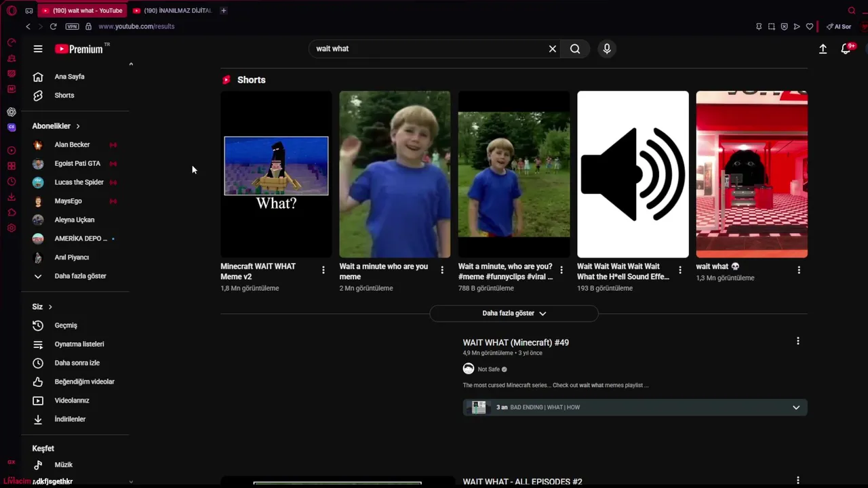Screen dimensions: 868x488
Task: Collapse sidebar with the scroll up arrow
Action: pos(131,64)
